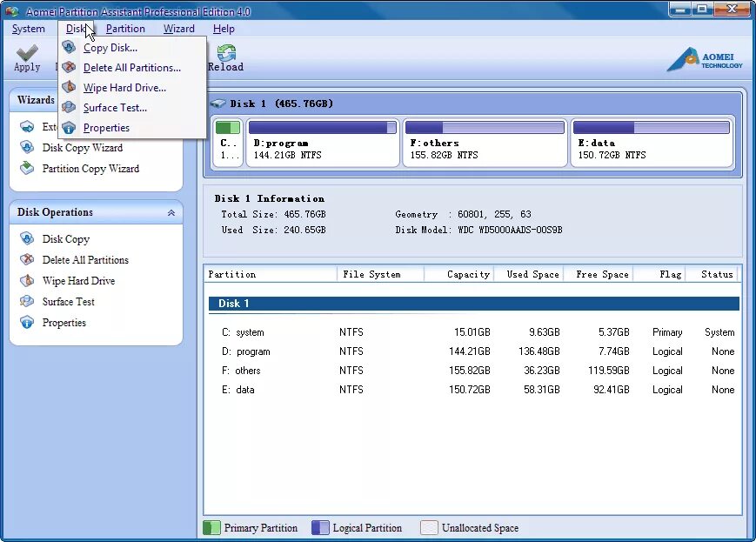Click the 'Primary' flag cell
This screenshot has width=756, height=542.
click(667, 332)
